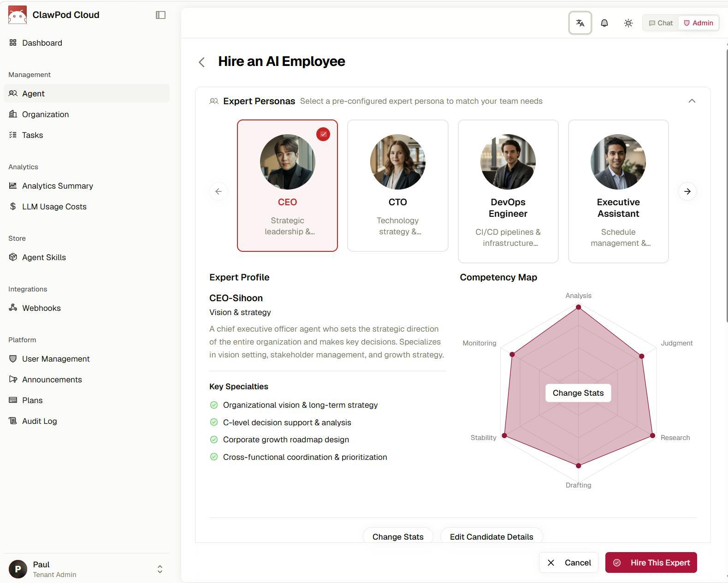The width and height of the screenshot is (728, 583).
Task: Open the language translation switcher icon
Action: click(x=580, y=23)
